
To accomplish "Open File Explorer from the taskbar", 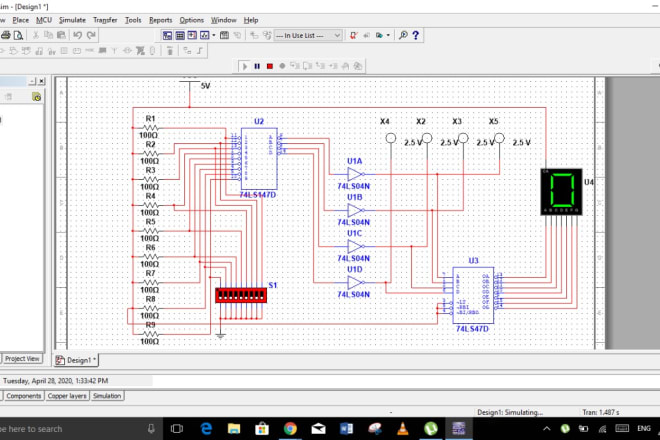I will [x=234, y=429].
